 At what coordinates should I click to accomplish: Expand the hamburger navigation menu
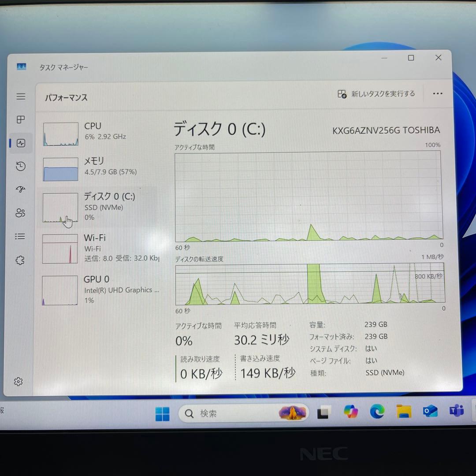point(20,97)
